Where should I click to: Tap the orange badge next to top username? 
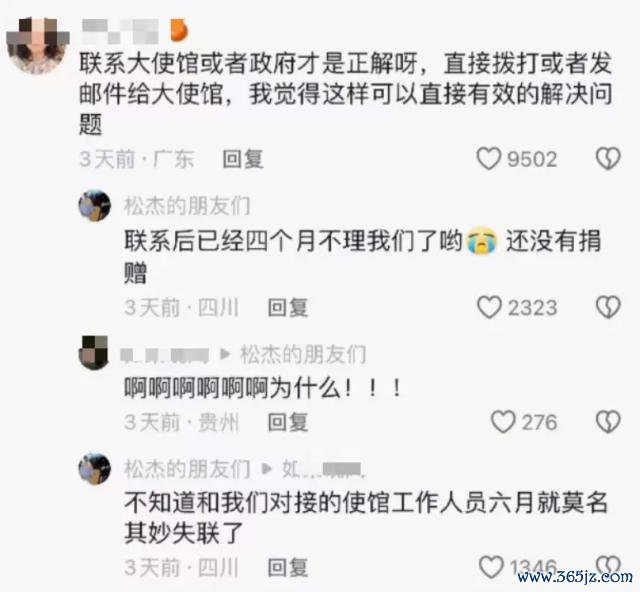click(x=179, y=31)
